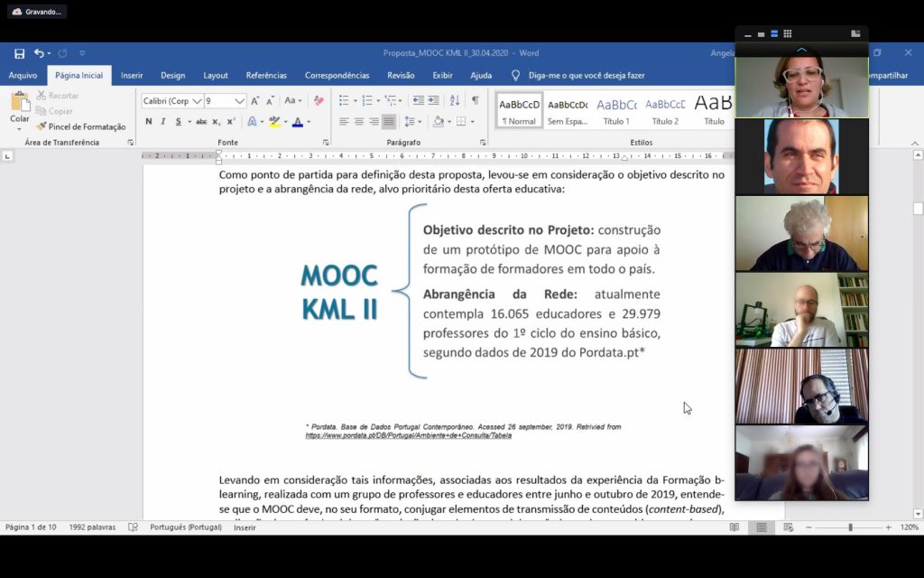924x578 pixels.
Task: Apply strikethrough with the abc icon
Action: click(x=201, y=122)
